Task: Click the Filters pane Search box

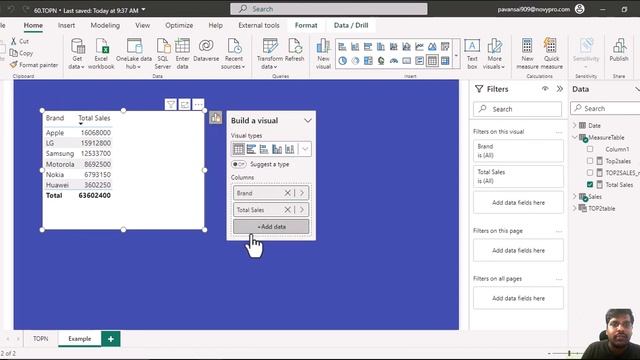Action: (517, 109)
